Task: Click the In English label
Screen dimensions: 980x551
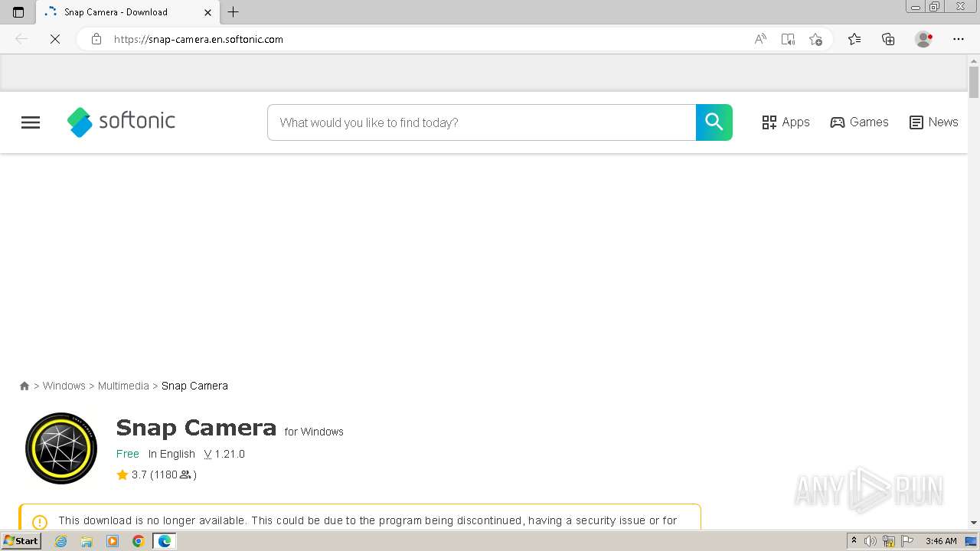Action: tap(171, 454)
